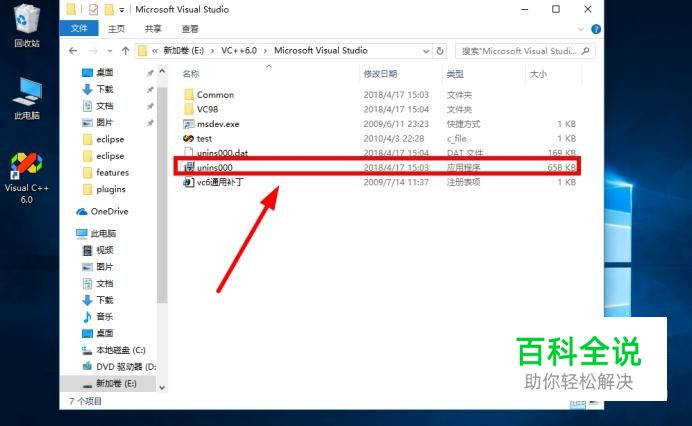Image resolution: width=692 pixels, height=426 pixels.
Task: Open the plugins folder in navigation pane
Action: tap(105, 189)
